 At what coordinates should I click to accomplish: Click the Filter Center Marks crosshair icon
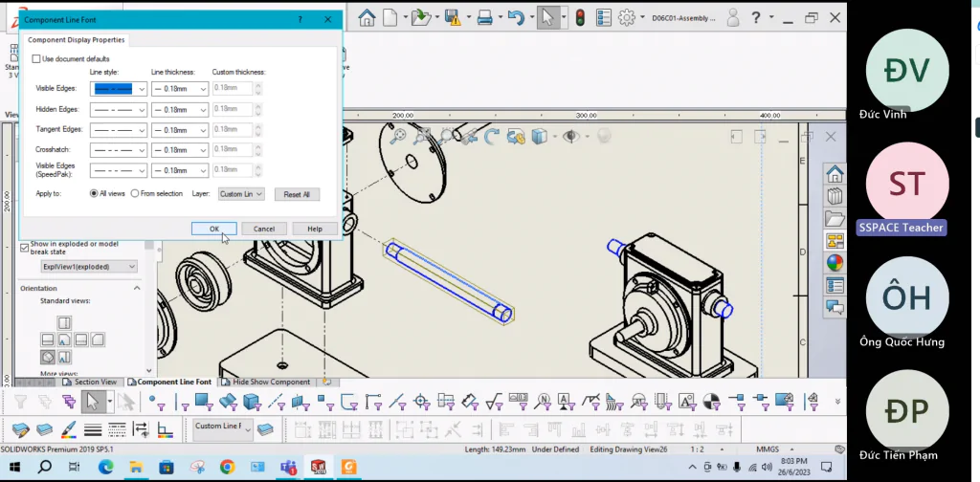(x=422, y=402)
